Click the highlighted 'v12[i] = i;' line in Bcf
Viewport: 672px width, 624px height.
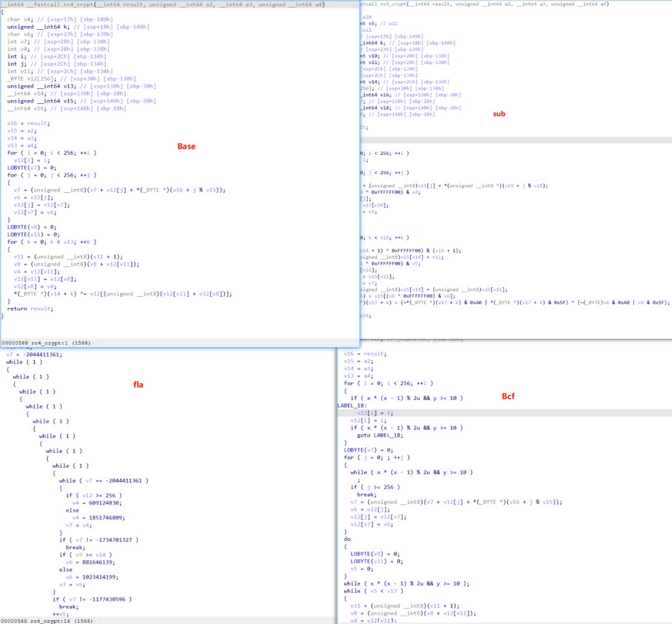[375, 413]
